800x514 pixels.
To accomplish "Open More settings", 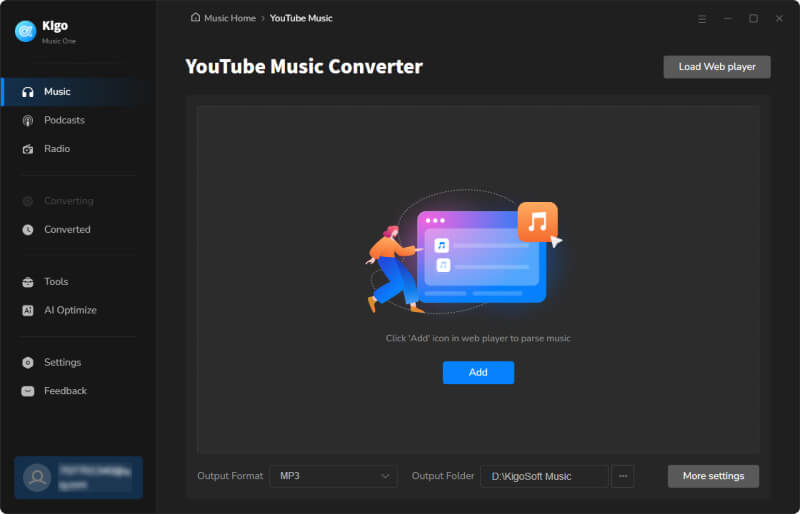I will pyautogui.click(x=713, y=476).
